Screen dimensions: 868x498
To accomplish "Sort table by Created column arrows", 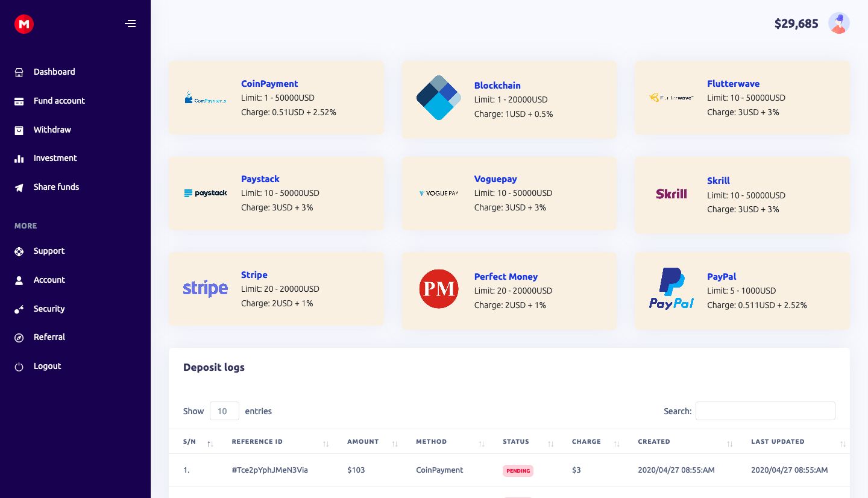I will coord(730,444).
